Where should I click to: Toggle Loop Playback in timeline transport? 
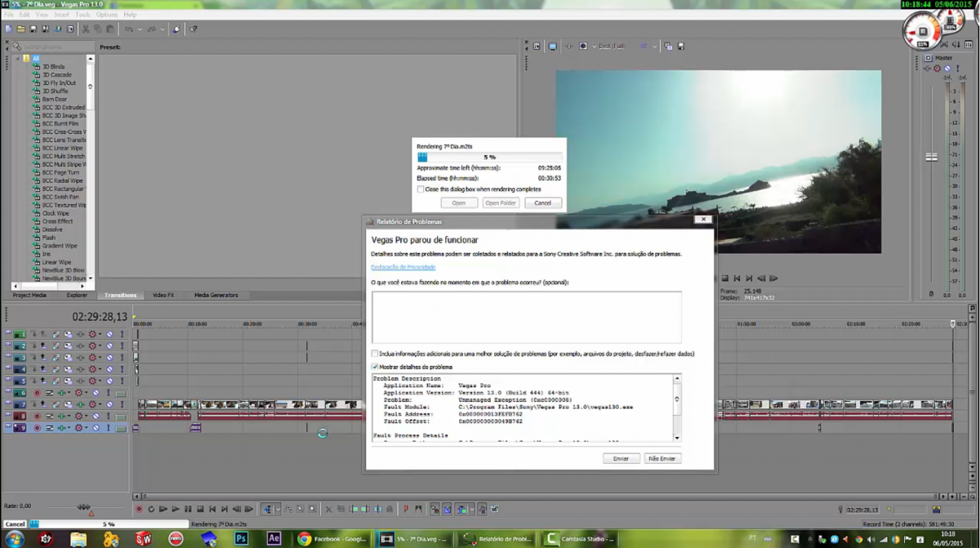[151, 509]
